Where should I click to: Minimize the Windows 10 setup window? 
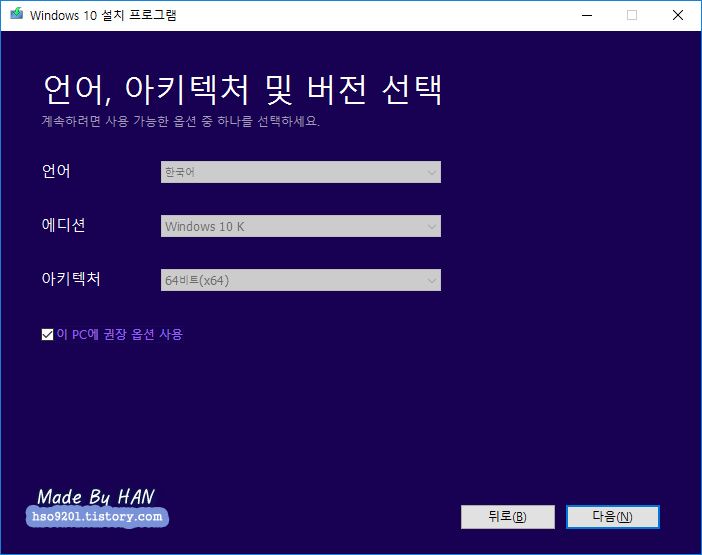pyautogui.click(x=587, y=15)
